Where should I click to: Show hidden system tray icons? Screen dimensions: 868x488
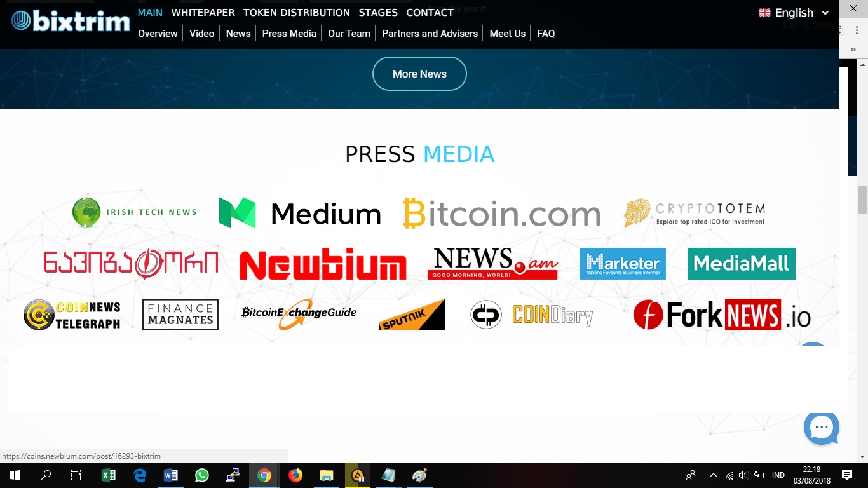click(713, 475)
